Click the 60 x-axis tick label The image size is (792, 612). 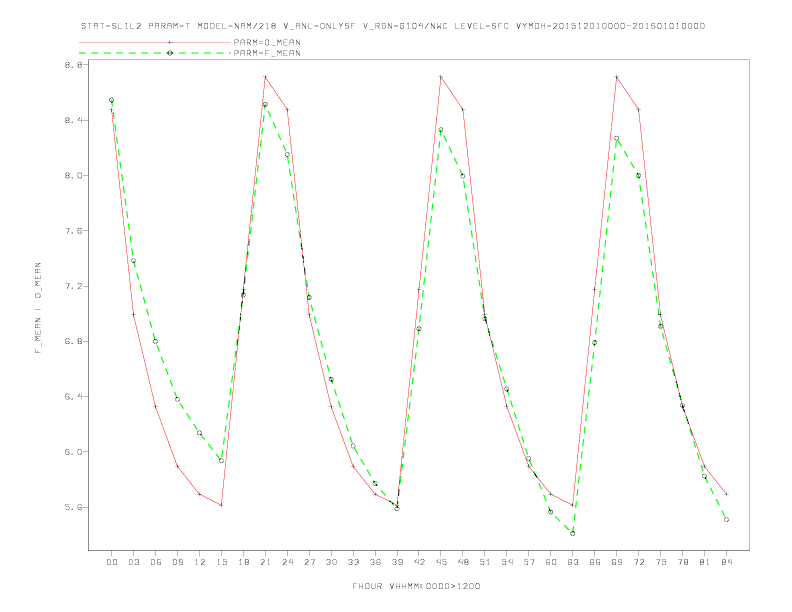551,562
